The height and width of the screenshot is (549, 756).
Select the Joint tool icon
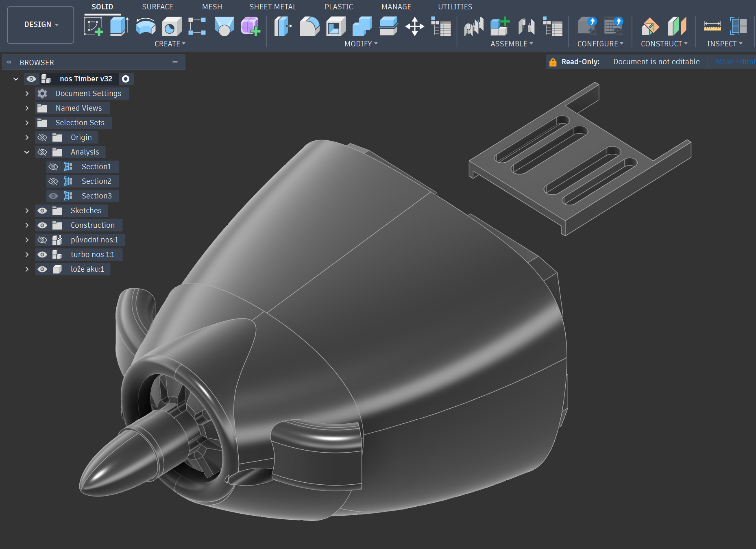526,26
